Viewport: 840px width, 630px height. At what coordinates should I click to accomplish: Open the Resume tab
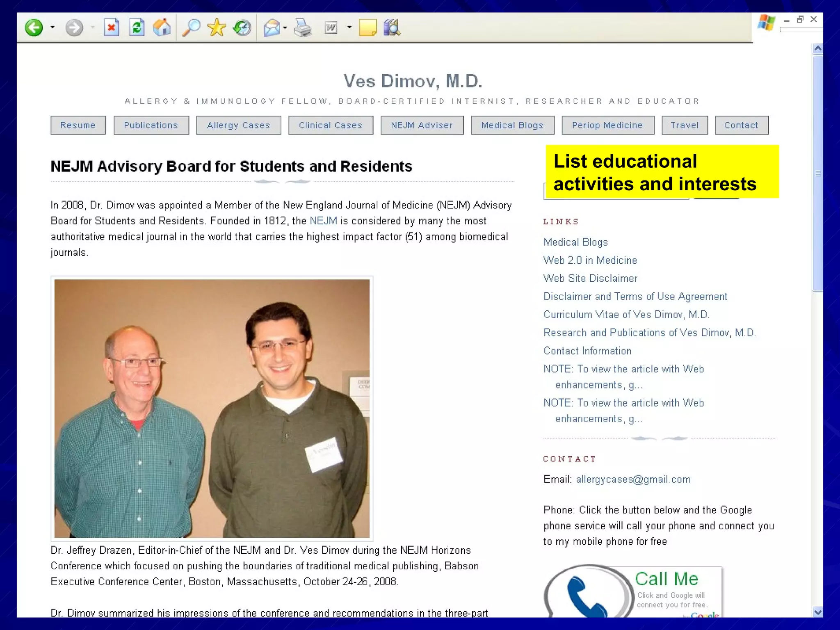78,125
